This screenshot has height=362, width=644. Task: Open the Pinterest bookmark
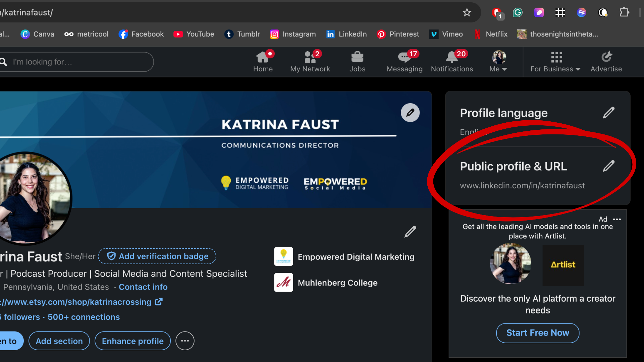tap(398, 34)
